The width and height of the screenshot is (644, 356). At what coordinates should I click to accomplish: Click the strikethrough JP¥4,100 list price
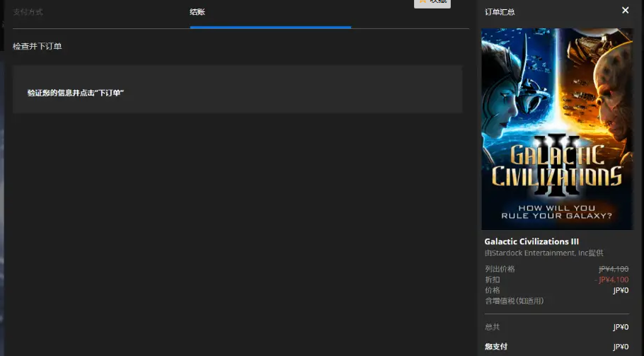tap(614, 269)
